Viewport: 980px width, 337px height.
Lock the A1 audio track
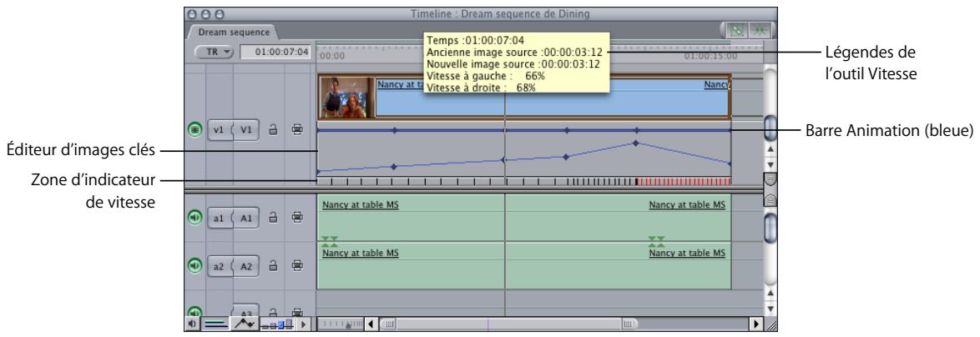pos(272,218)
